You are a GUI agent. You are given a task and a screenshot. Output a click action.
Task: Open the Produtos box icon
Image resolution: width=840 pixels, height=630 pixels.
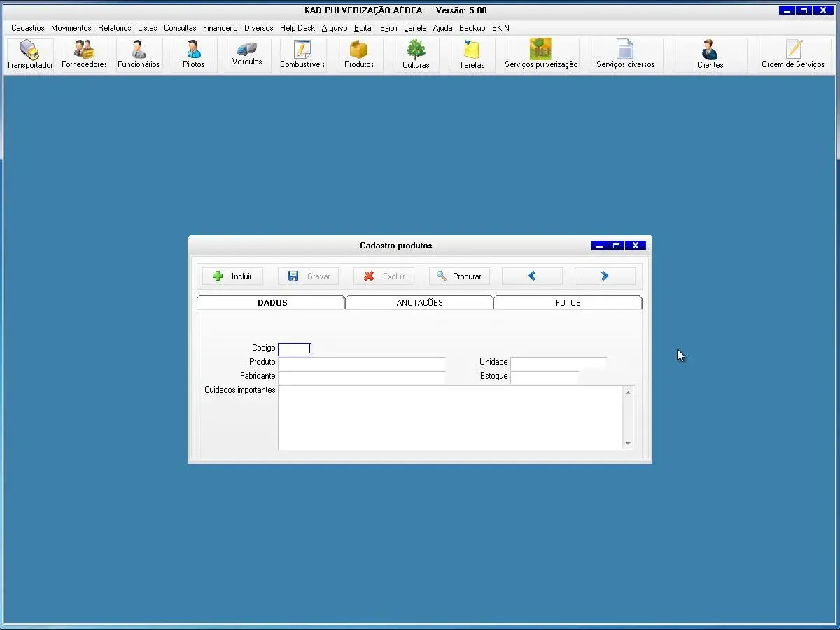(359, 55)
